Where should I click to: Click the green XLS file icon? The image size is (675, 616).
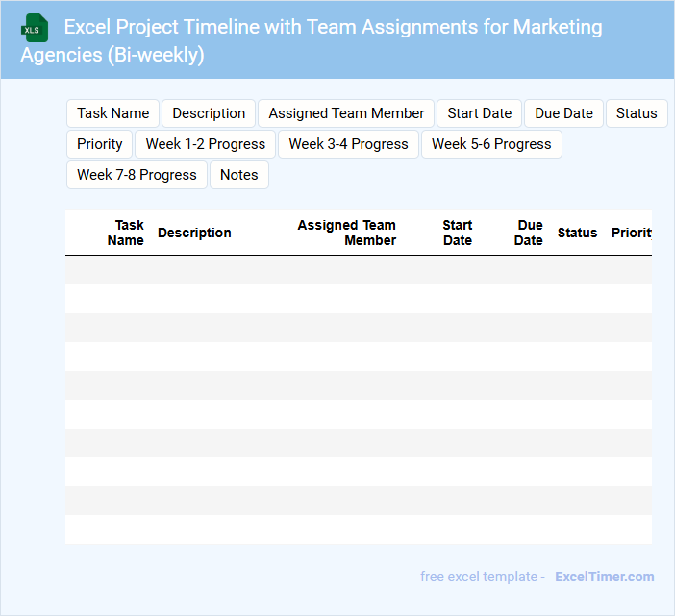point(35,28)
